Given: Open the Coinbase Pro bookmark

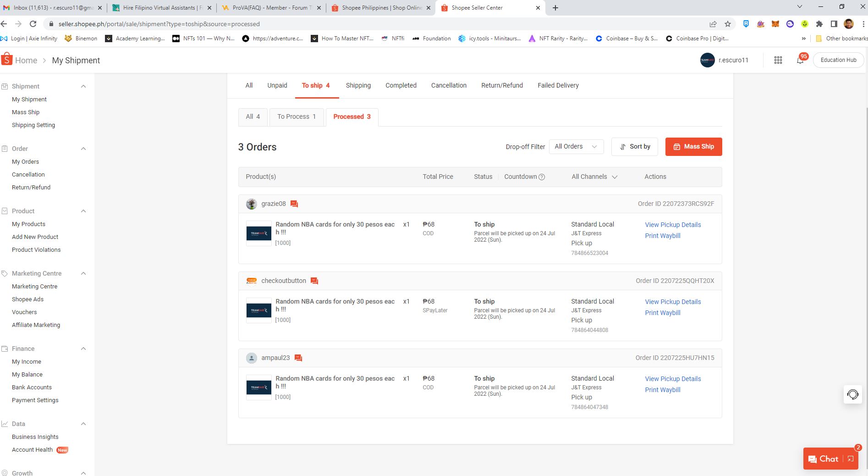Looking at the screenshot, I should tap(697, 39).
